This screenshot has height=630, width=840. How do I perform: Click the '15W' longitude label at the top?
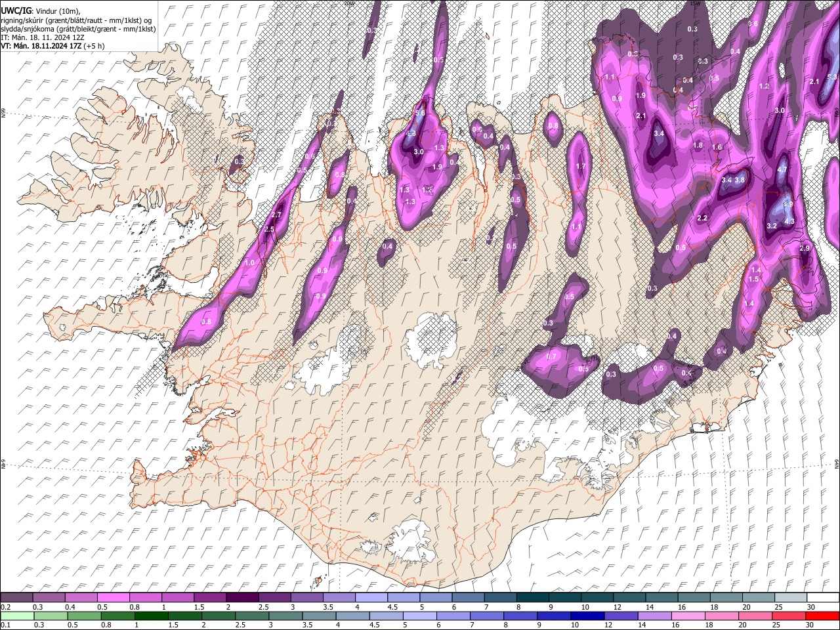696,3
